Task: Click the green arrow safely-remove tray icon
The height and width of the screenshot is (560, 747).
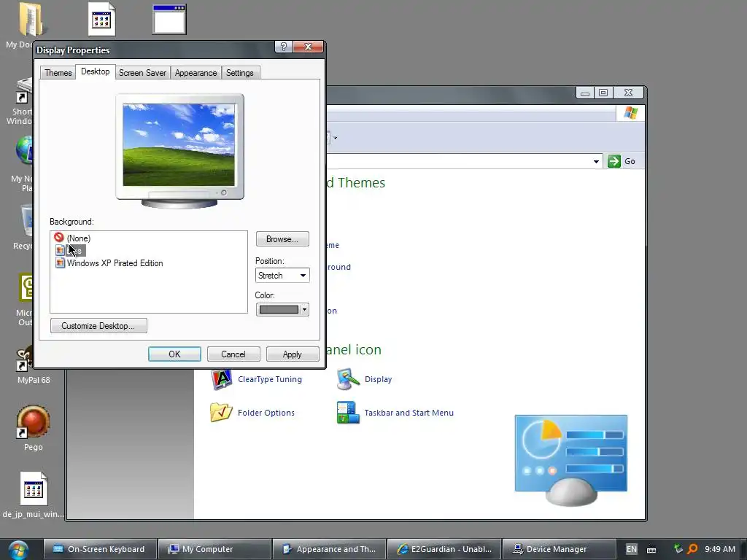Action: 678,549
